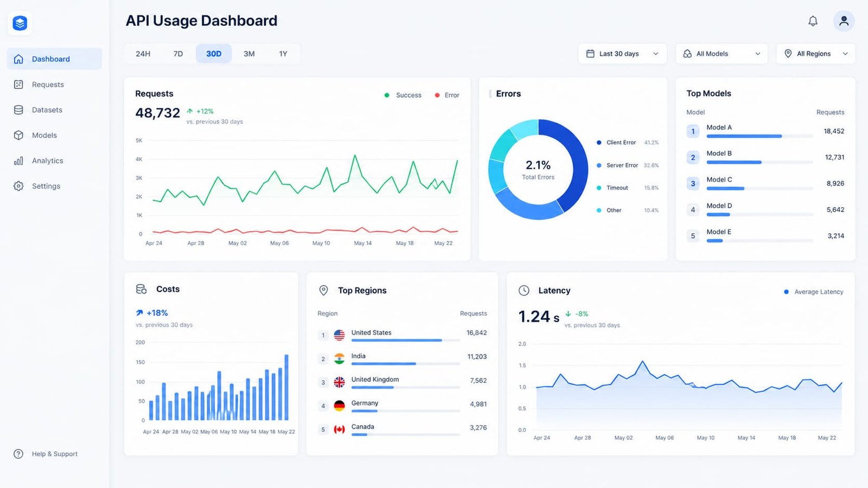Image resolution: width=868 pixels, height=488 pixels.
Task: Switch to the 3M time range tab
Action: click(x=249, y=54)
